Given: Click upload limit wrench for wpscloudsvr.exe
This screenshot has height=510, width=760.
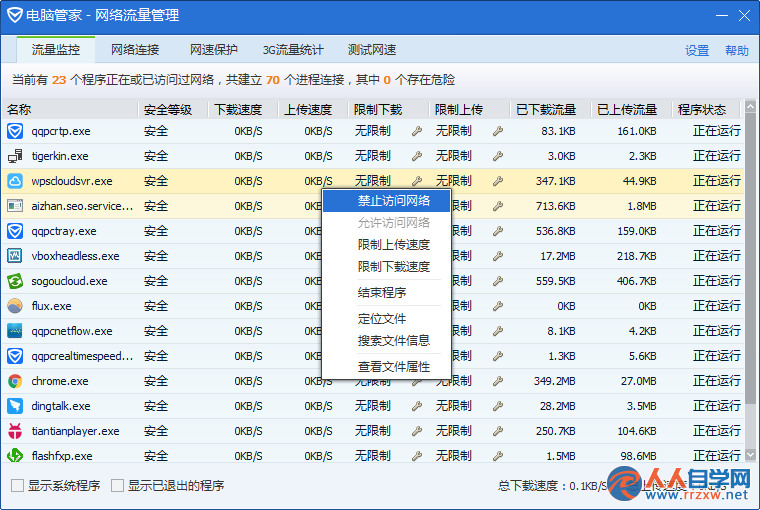Looking at the screenshot, I should coord(498,181).
